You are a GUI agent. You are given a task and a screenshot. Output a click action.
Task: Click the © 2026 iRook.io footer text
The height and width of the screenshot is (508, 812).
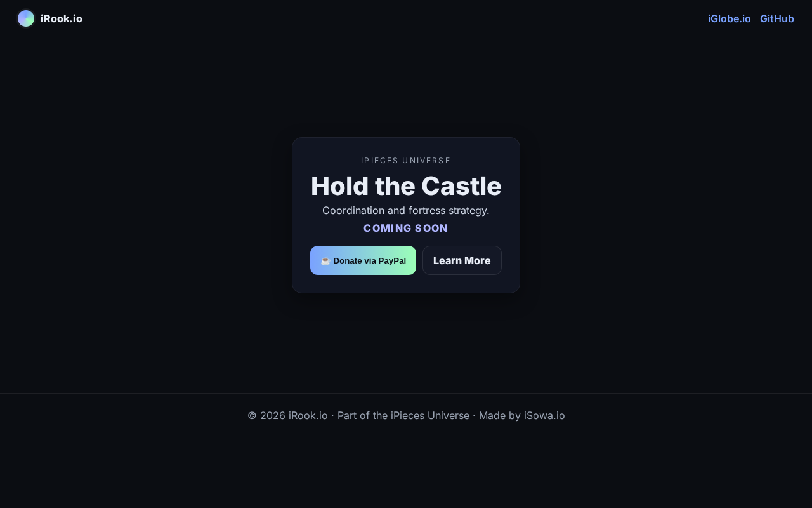click(287, 415)
